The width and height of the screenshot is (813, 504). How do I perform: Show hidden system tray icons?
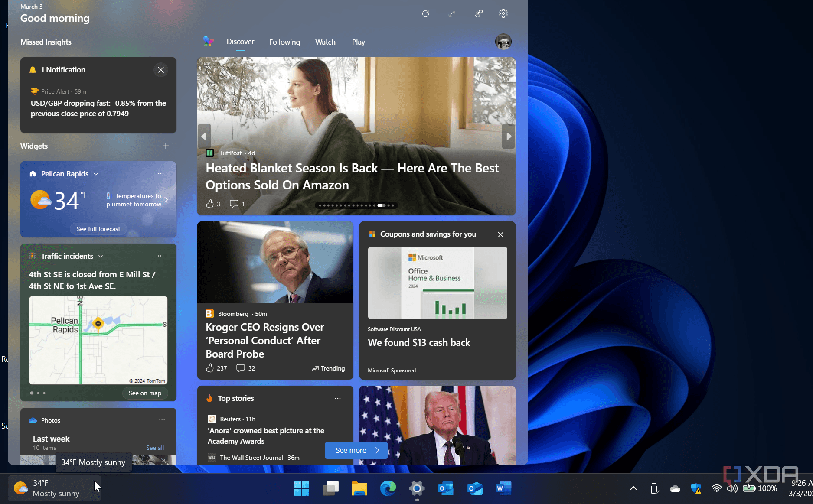pos(633,488)
